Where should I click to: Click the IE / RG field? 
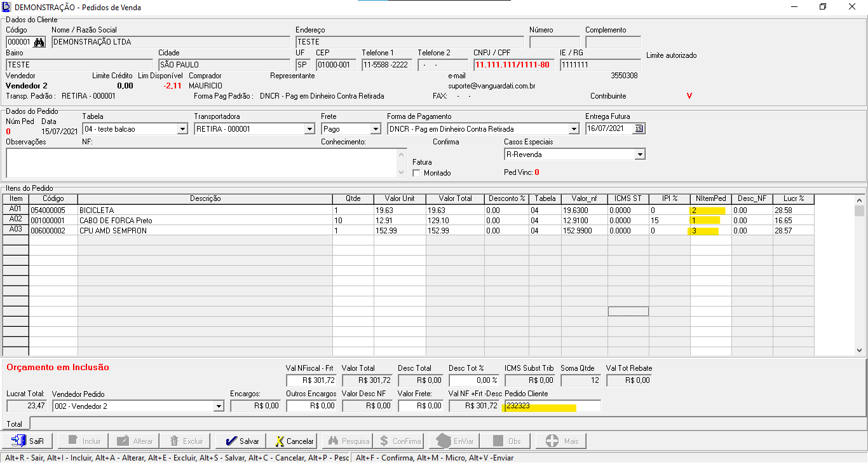click(600, 65)
